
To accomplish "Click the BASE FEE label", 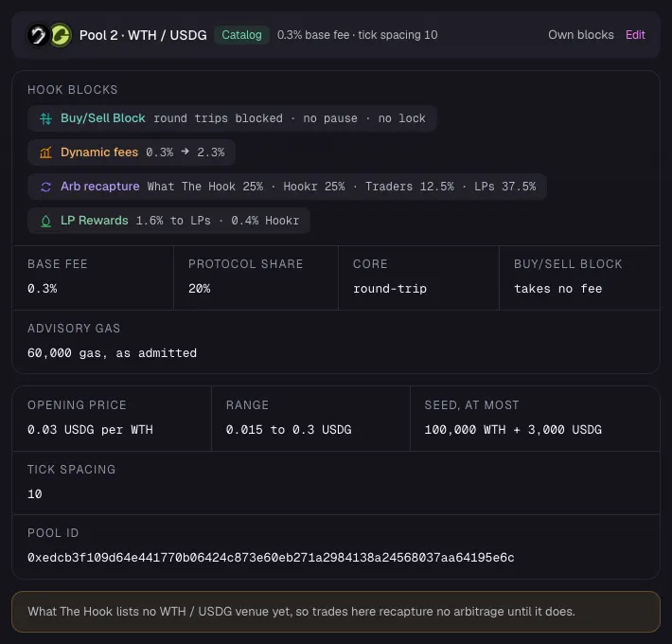I will pos(58,264).
